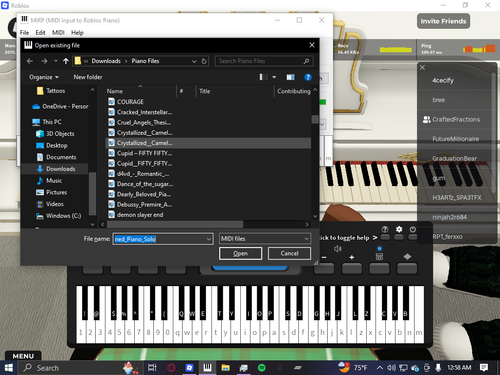Open the MIRP Edit menu
Viewport: 500px width, 375px height.
point(40,33)
